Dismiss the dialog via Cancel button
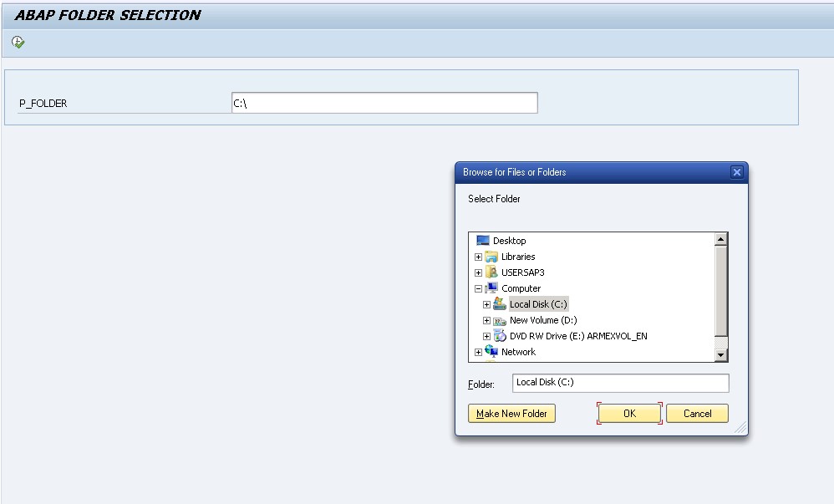834x504 pixels. click(x=697, y=413)
